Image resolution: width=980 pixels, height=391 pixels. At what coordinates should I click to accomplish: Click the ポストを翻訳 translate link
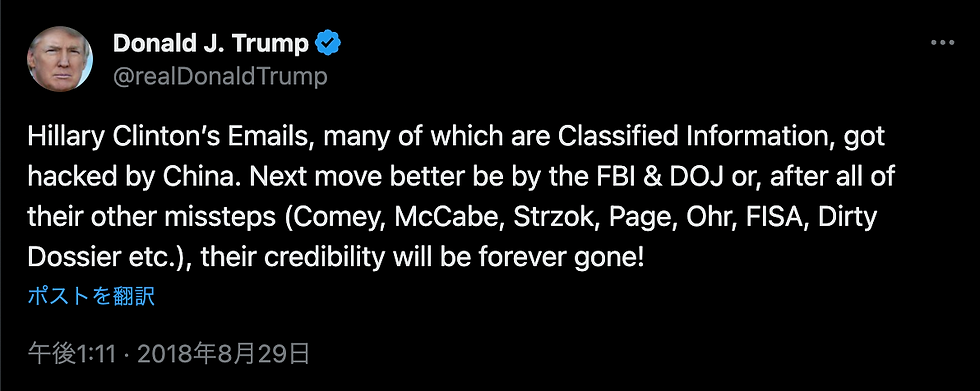tap(91, 297)
